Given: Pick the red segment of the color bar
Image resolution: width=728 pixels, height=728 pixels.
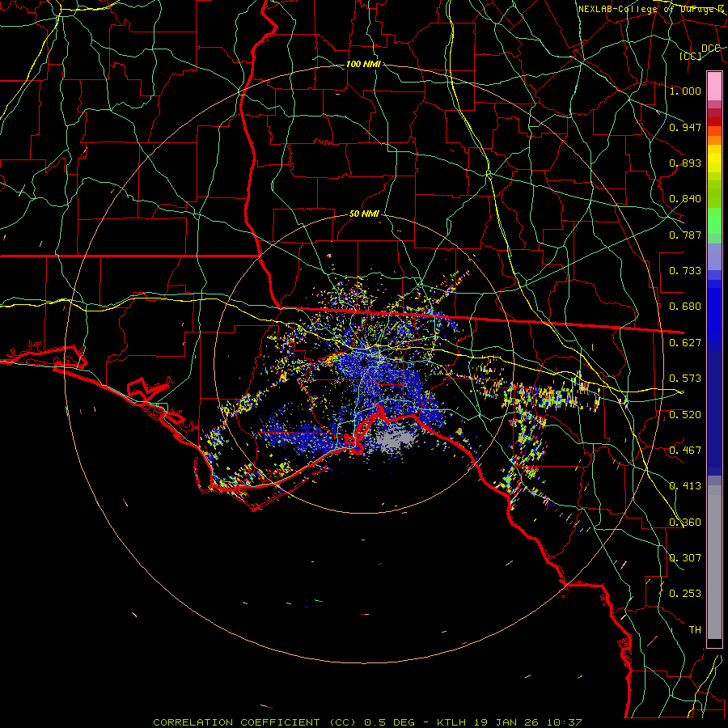Looking at the screenshot, I should click(714, 121).
